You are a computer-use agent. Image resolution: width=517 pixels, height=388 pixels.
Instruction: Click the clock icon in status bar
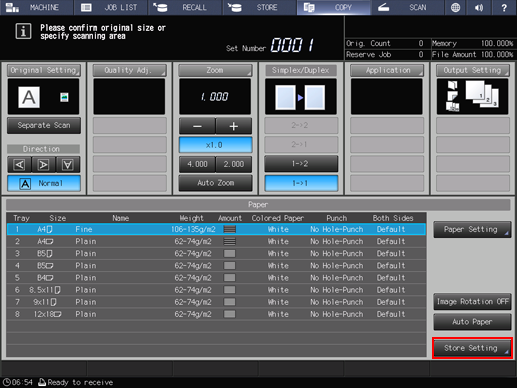pos(7,382)
